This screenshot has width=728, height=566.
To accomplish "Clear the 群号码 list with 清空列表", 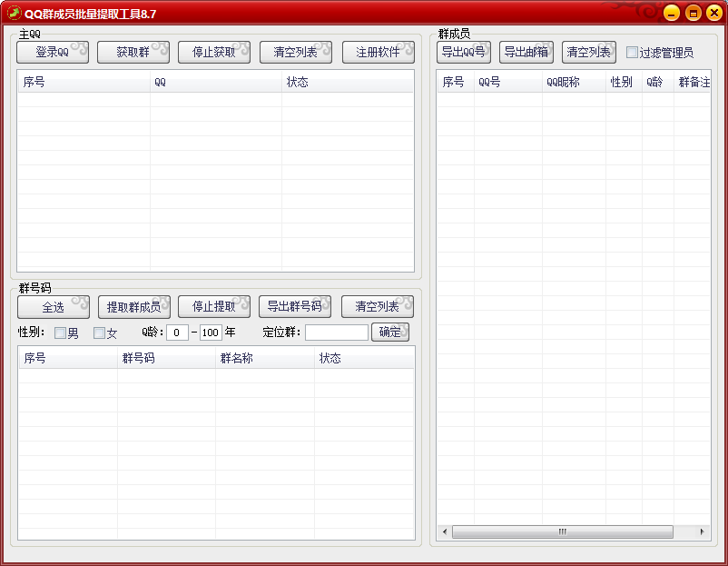I will tap(377, 307).
